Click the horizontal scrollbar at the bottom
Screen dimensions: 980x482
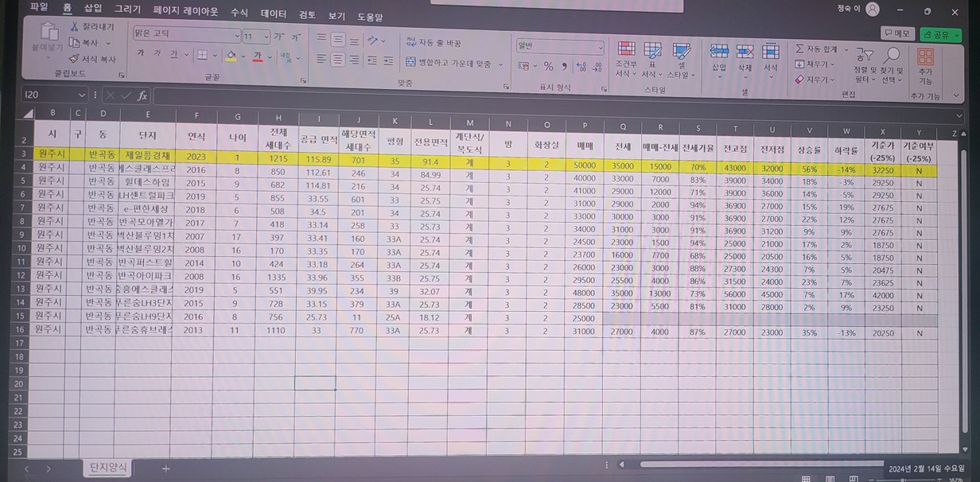[762, 464]
